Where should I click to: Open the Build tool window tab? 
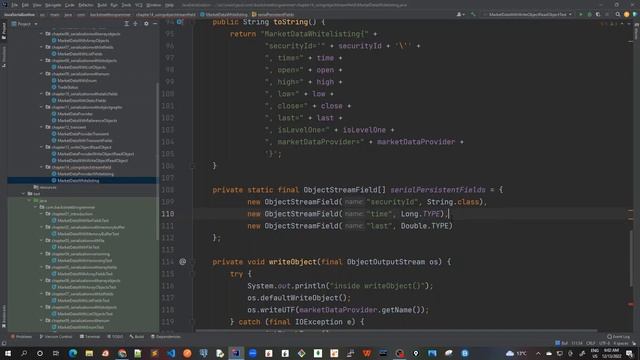click(x=137, y=337)
